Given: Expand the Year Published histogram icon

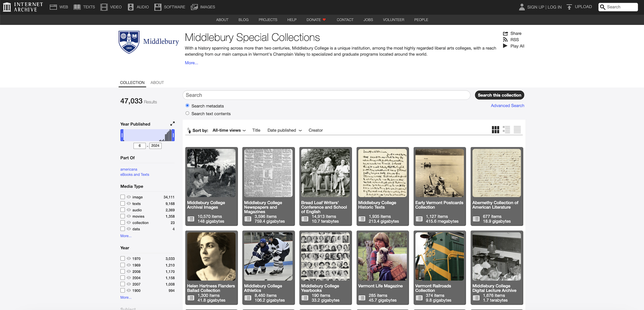Looking at the screenshot, I should point(172,124).
